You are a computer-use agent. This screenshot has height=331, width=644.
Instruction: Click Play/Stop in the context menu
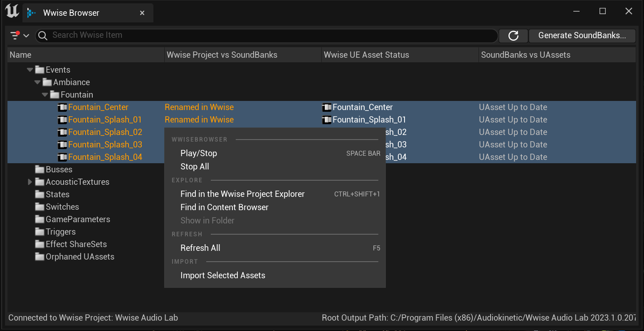coord(198,153)
